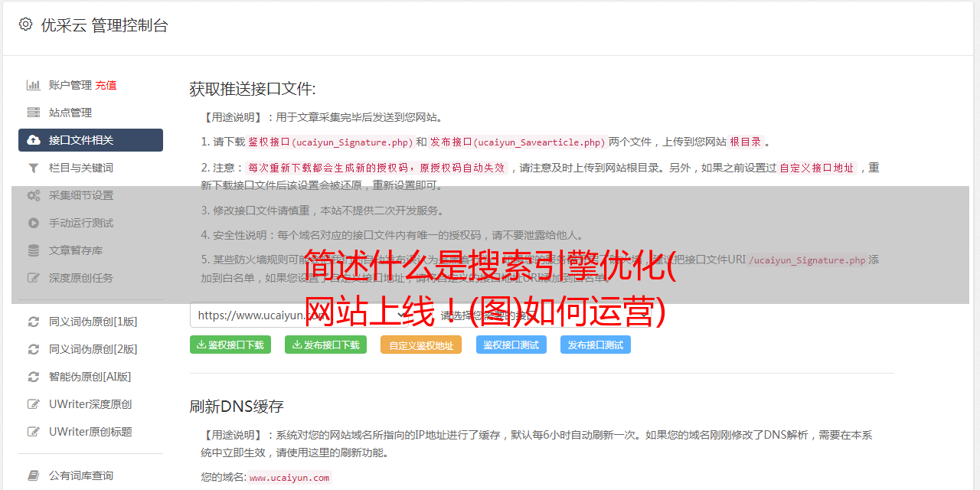Click the 发布接口(ucaiyun_Savearticle.php) code text
This screenshot has width=980, height=490.
tap(518, 142)
